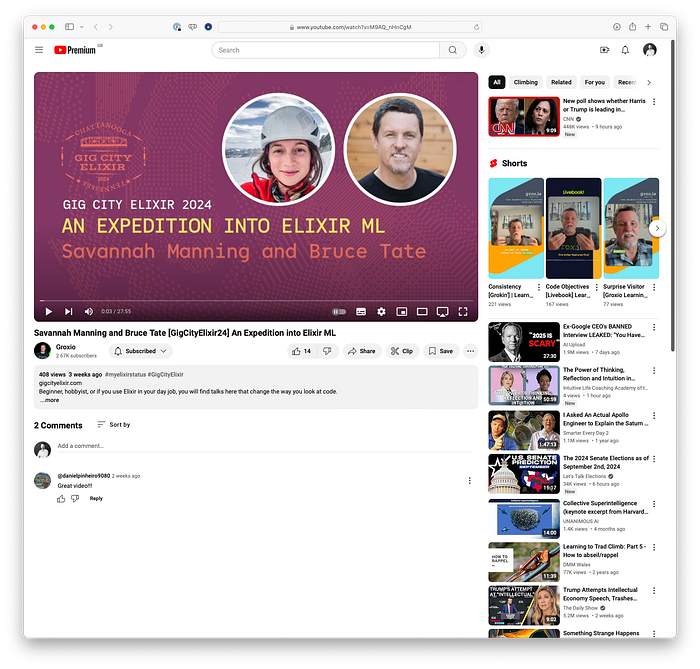Open Safari share menu
Screen dimensions: 700x669
tap(632, 27)
